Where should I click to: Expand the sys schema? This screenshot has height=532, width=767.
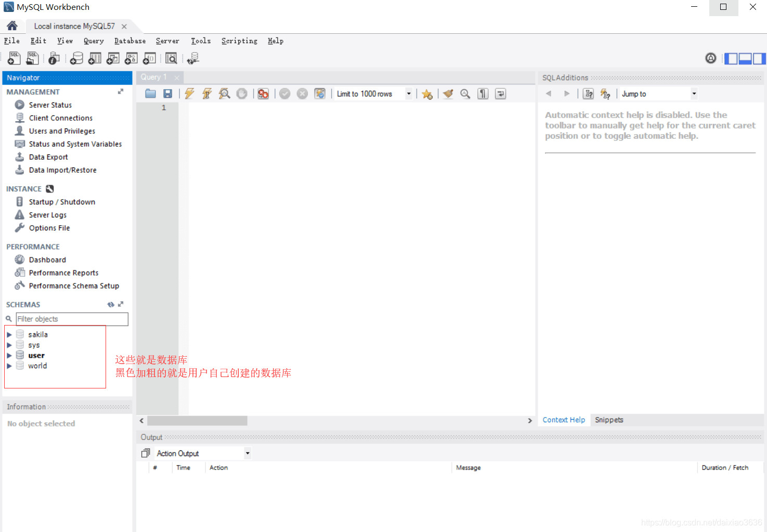click(x=9, y=345)
